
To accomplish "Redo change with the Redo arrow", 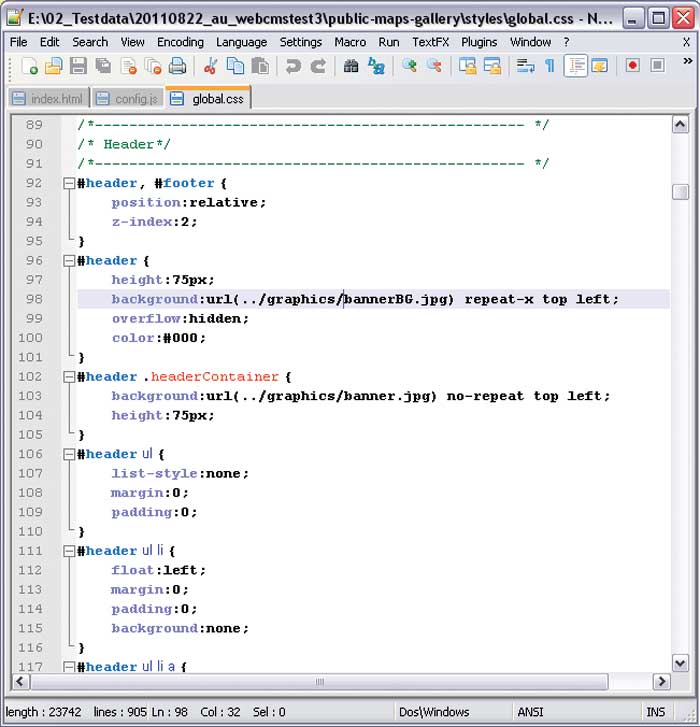I will [318, 66].
